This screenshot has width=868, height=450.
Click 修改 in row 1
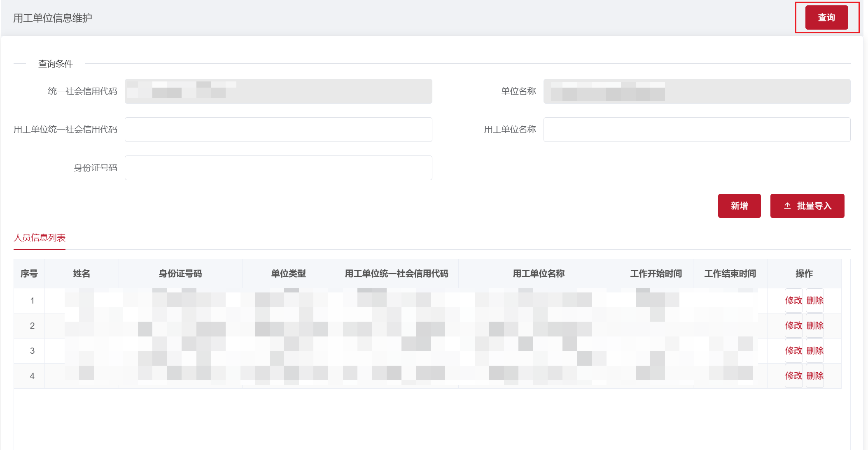[793, 301]
